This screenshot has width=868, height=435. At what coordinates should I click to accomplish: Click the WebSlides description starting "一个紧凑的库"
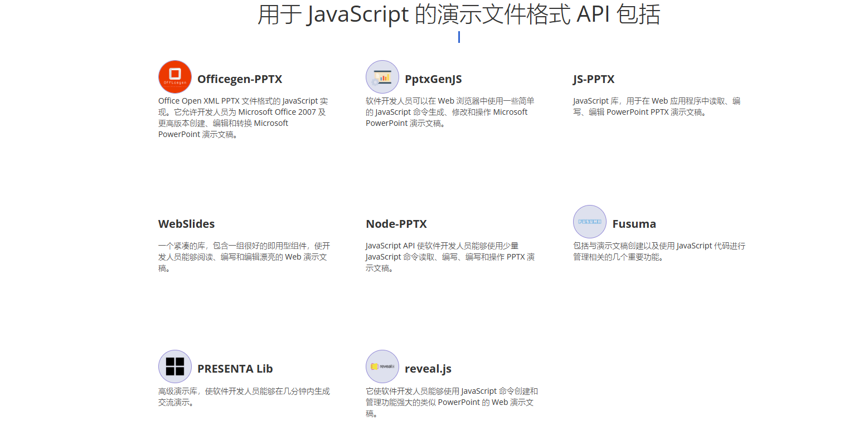tap(244, 257)
